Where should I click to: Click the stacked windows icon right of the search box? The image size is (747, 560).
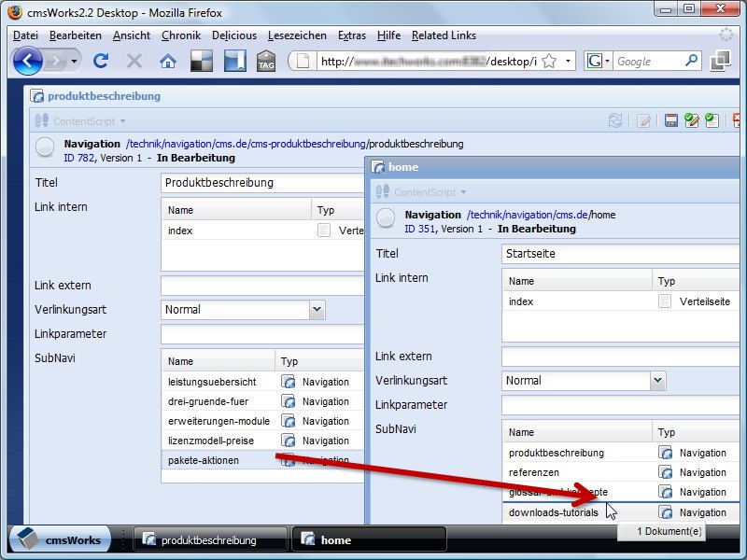720,61
